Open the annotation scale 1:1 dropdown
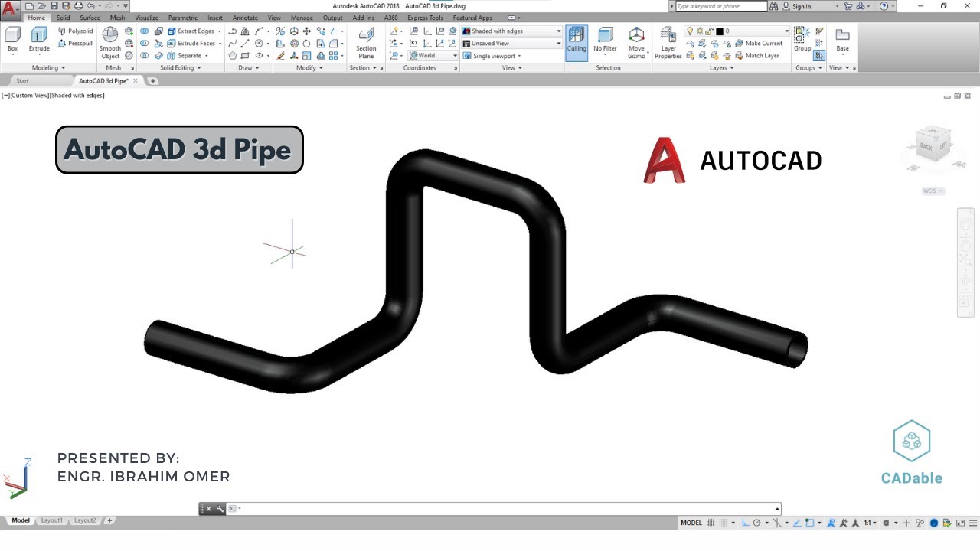 pyautogui.click(x=871, y=523)
